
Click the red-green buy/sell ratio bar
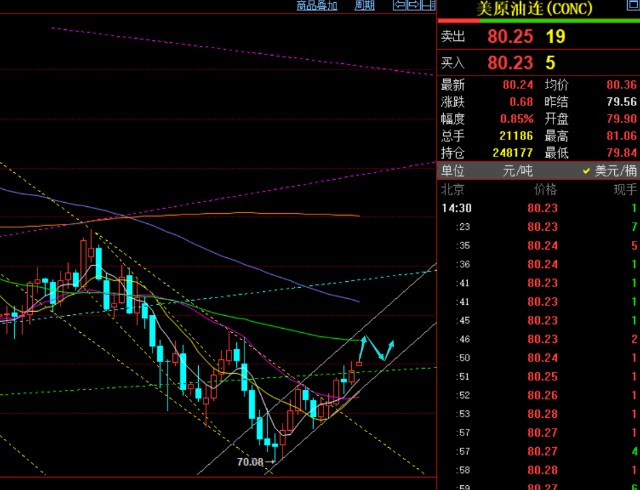pyautogui.click(x=538, y=19)
